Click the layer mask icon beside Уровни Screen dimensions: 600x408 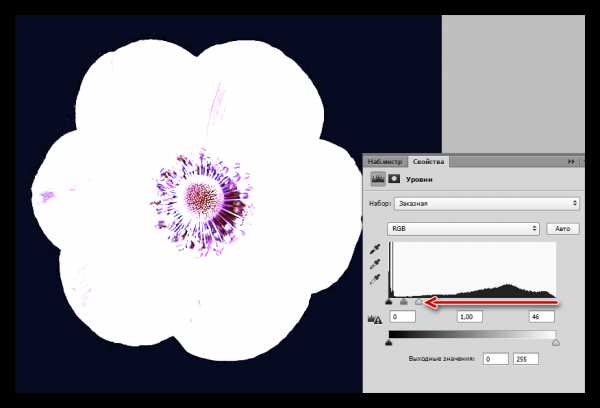coord(394,179)
